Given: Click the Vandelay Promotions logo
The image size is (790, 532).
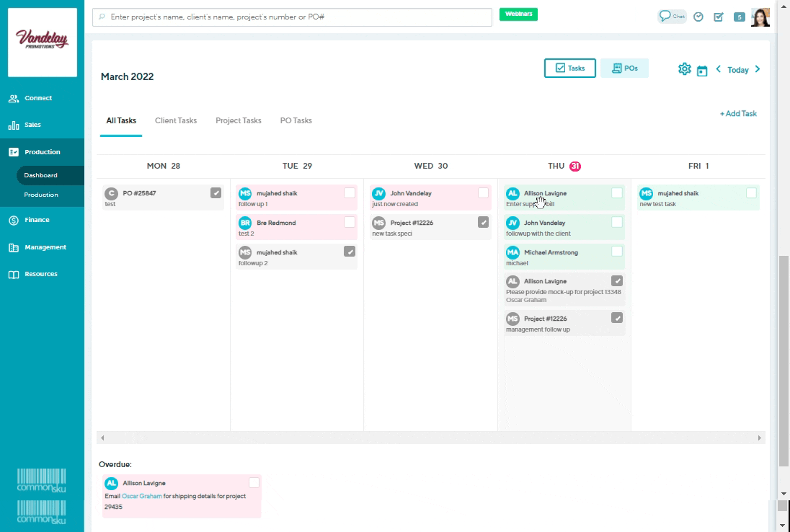Looking at the screenshot, I should pos(43,42).
